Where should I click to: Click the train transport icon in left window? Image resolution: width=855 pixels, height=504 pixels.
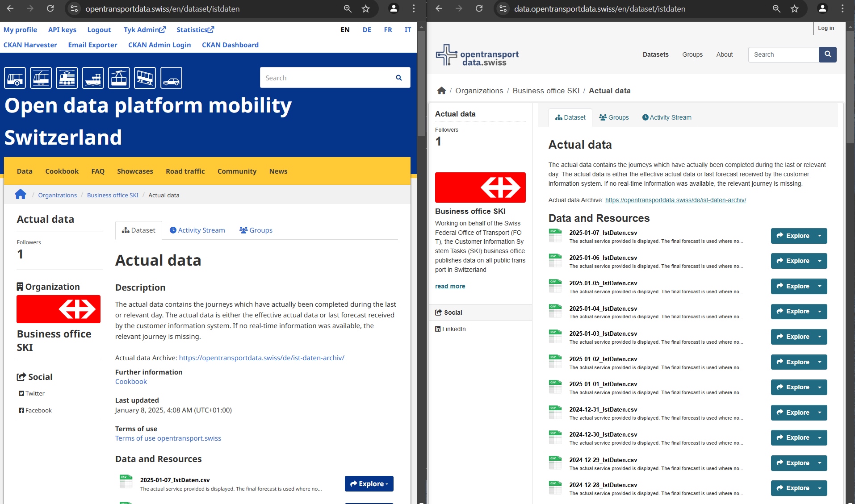tap(67, 78)
